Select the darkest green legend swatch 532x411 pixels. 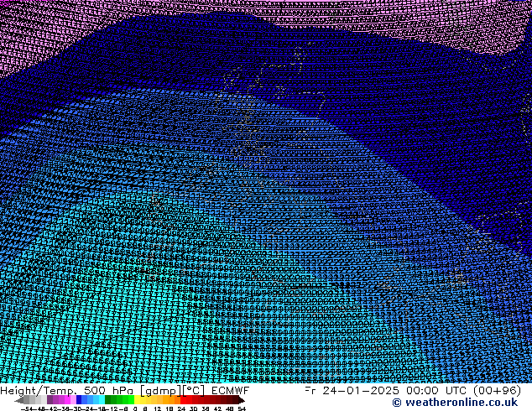pos(108,399)
